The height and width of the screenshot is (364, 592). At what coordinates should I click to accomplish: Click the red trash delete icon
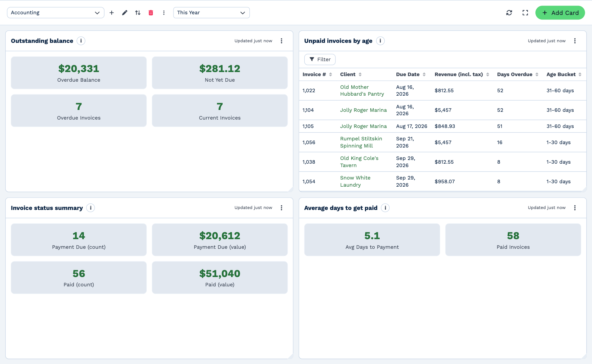151,13
